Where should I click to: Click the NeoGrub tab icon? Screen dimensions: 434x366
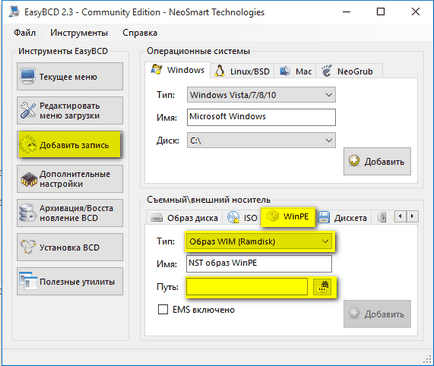coord(327,71)
